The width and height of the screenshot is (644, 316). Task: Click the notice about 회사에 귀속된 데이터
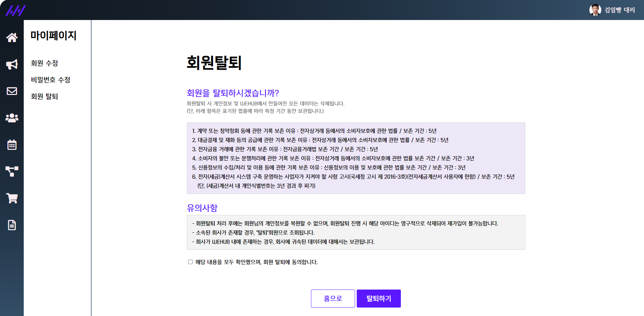[284, 242]
